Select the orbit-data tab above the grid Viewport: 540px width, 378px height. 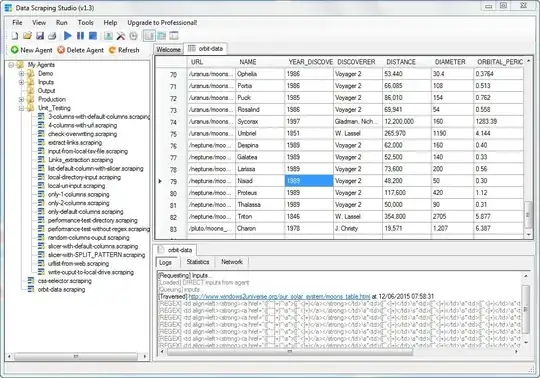click(x=206, y=49)
